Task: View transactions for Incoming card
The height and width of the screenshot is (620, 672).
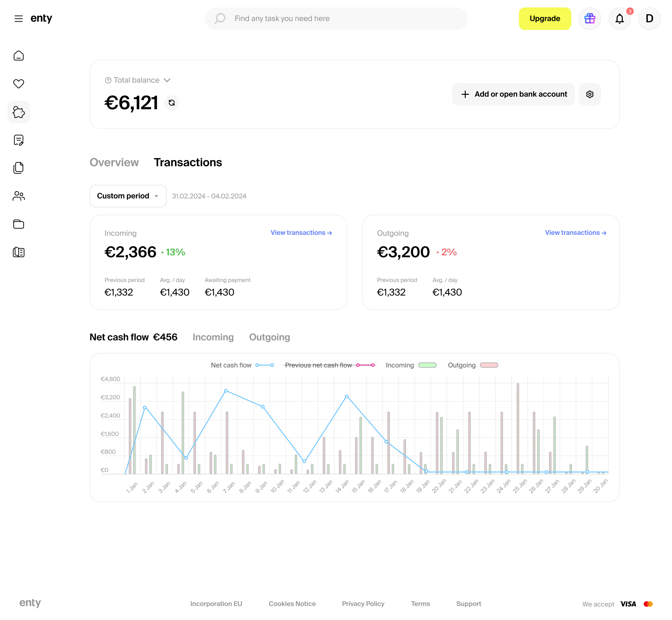Action: [x=301, y=232]
